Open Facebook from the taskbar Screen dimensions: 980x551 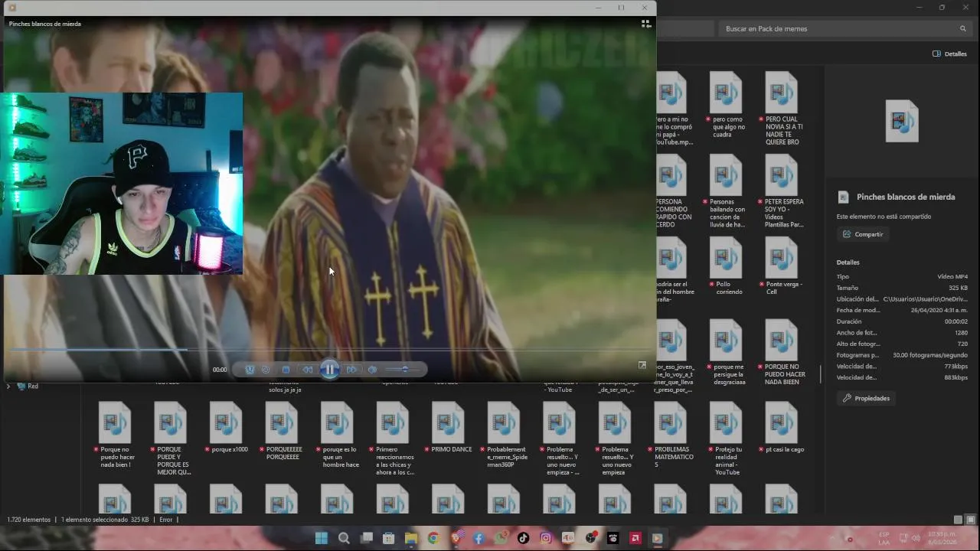(x=479, y=538)
